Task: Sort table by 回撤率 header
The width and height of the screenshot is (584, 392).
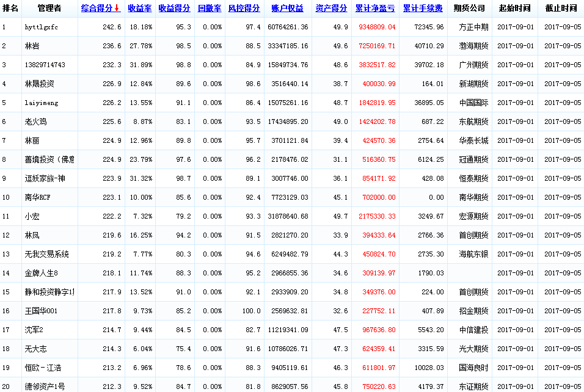Action: tap(210, 8)
